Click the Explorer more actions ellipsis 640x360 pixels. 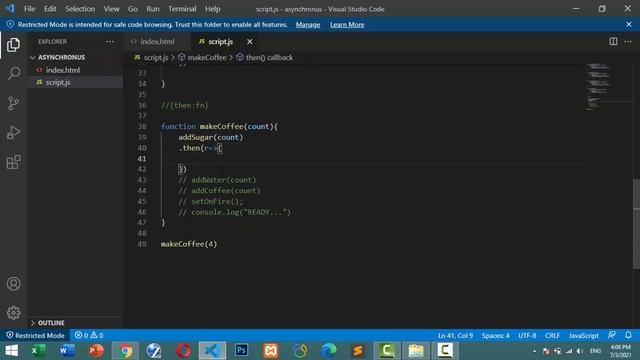tap(110, 42)
